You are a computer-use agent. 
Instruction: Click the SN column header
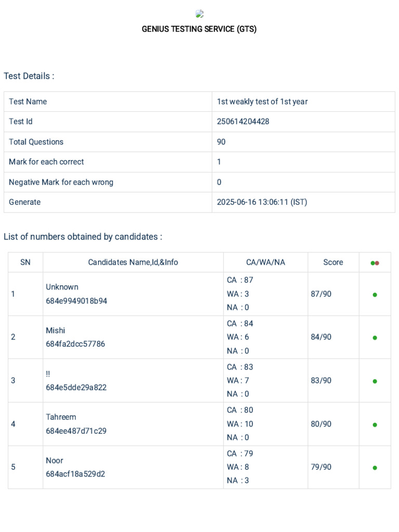(25, 262)
